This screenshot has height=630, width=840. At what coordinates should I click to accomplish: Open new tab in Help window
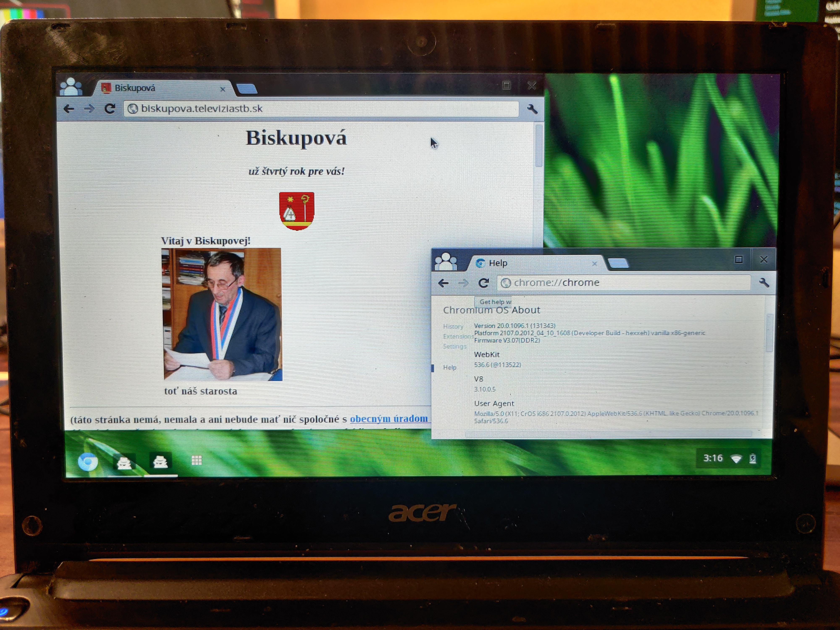point(618,263)
